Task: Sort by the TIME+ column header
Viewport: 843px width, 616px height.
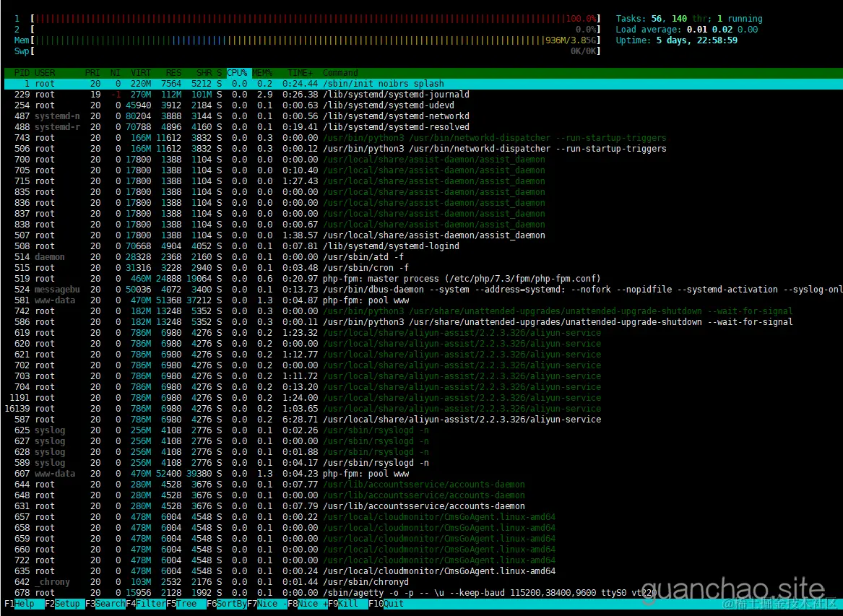Action: [300, 72]
